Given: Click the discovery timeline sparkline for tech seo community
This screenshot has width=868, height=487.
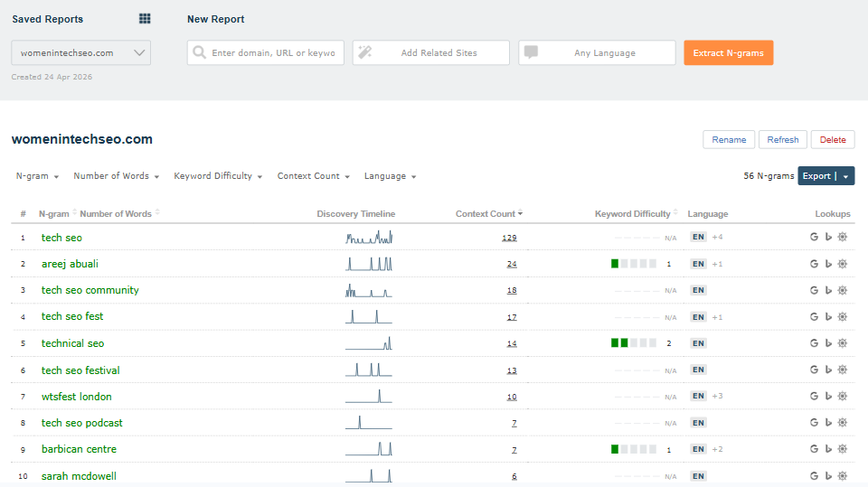Looking at the screenshot, I should (x=369, y=290).
